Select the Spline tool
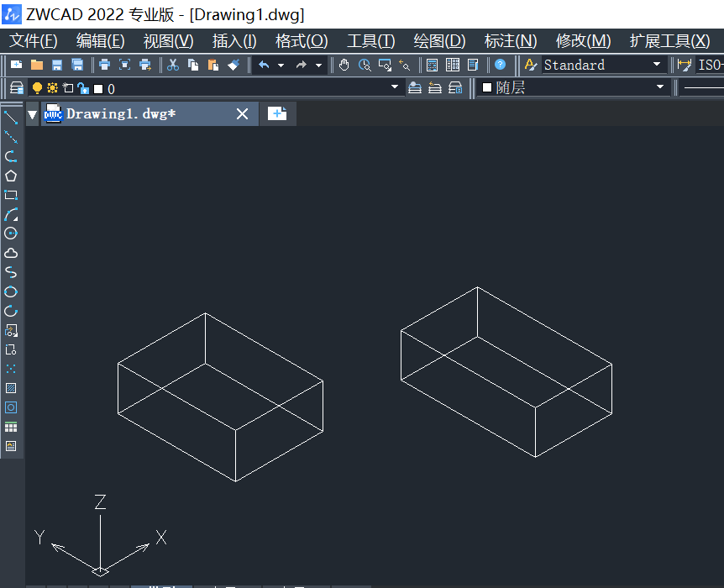 [x=11, y=272]
